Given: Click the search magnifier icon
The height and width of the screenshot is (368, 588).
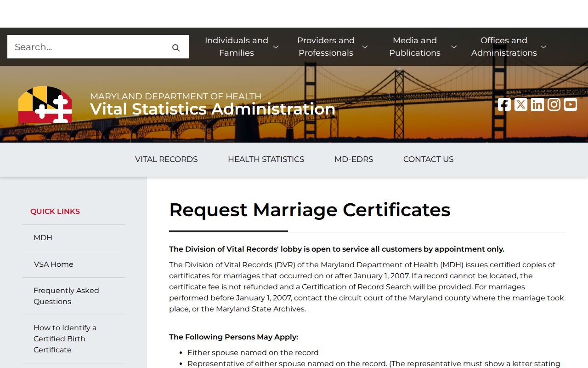Looking at the screenshot, I should click(176, 47).
